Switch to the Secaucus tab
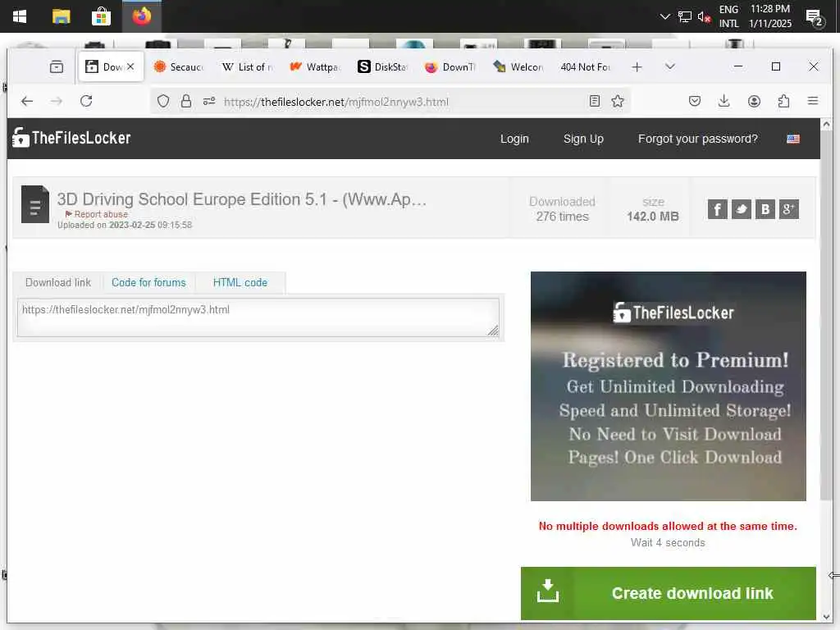Viewport: 840px width, 630px height. [178, 67]
